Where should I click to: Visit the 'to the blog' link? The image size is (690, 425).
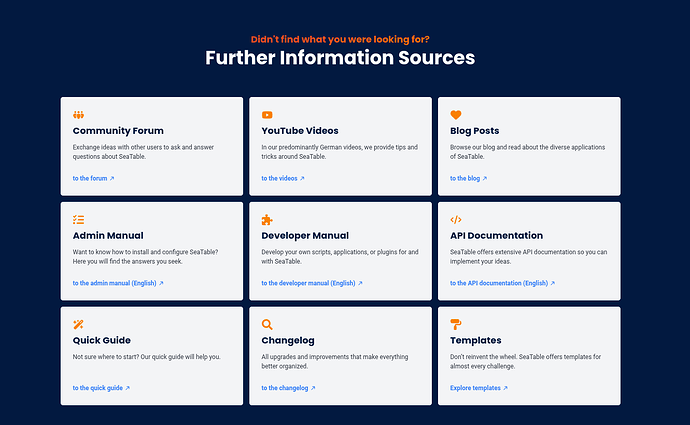[x=468, y=178]
